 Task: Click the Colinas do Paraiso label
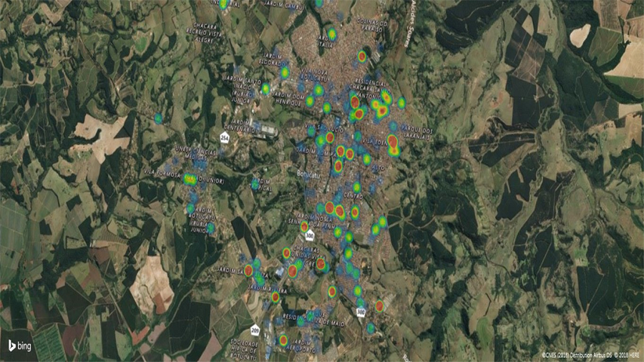pos(371,26)
